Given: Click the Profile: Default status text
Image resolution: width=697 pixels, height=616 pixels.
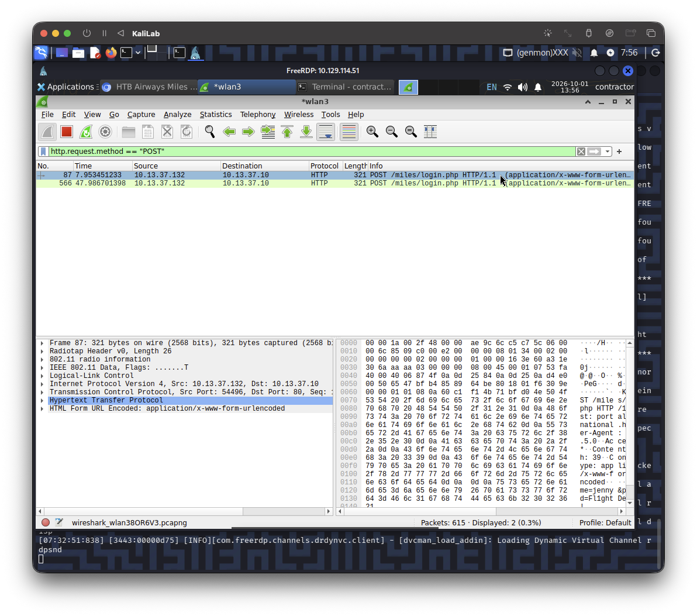Looking at the screenshot, I should coord(605,522).
